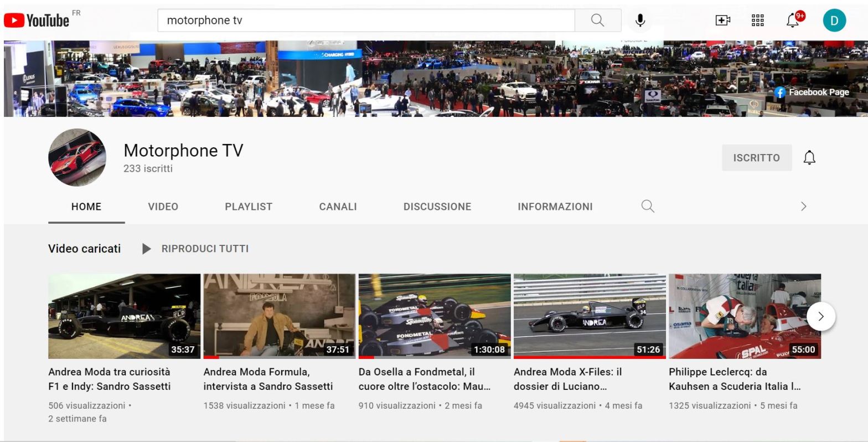Click the channel search magnifier icon
Image resolution: width=868 pixels, height=442 pixels.
[x=648, y=207]
